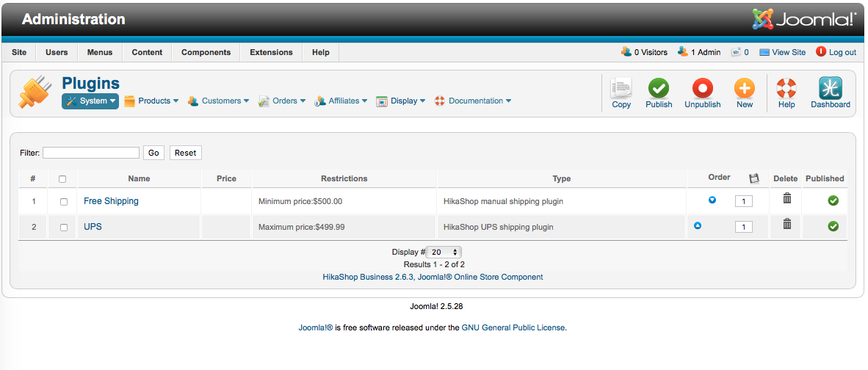Click the red Log out icon

[x=821, y=51]
